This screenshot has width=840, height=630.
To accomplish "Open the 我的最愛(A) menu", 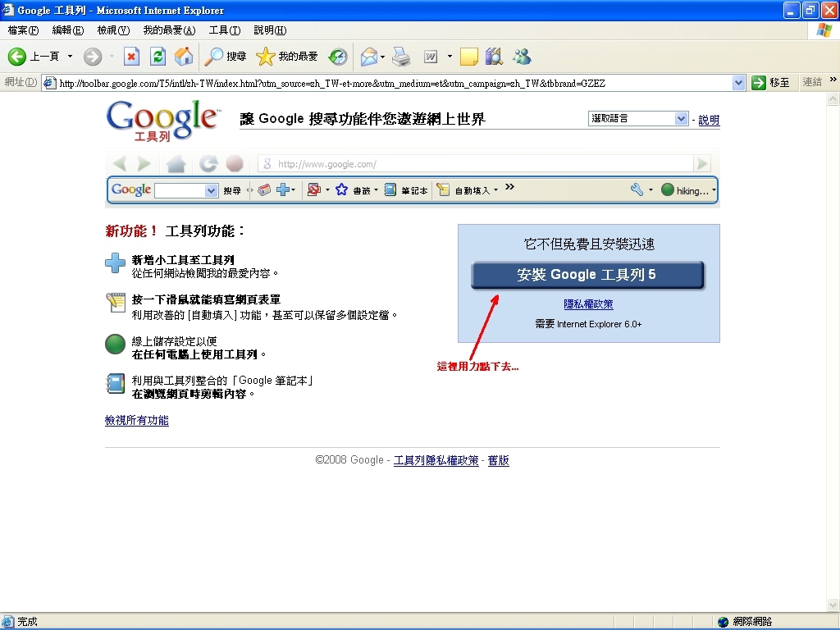I will click(x=169, y=30).
